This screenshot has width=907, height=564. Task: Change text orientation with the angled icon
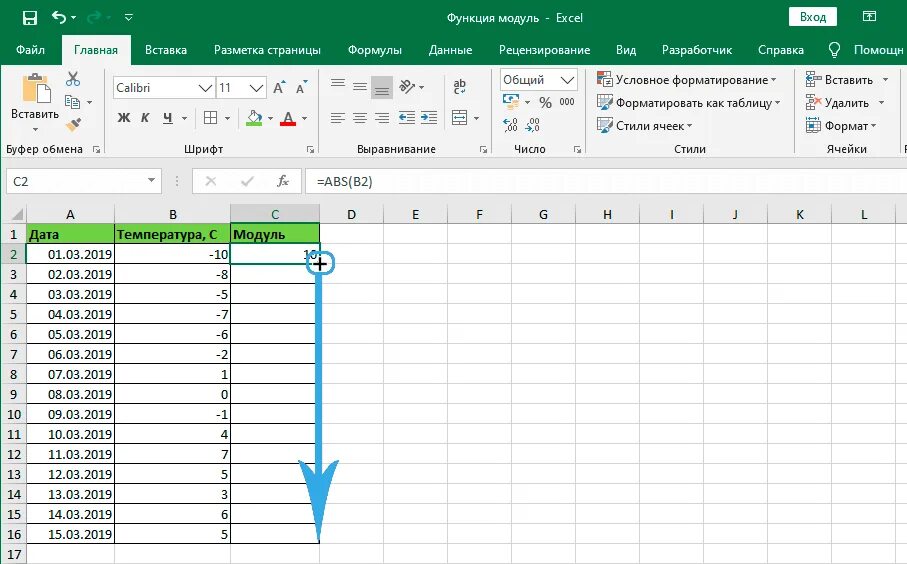tap(407, 87)
